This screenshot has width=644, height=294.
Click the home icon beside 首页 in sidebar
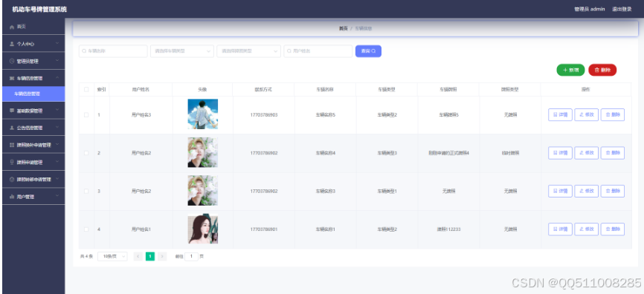pos(12,27)
